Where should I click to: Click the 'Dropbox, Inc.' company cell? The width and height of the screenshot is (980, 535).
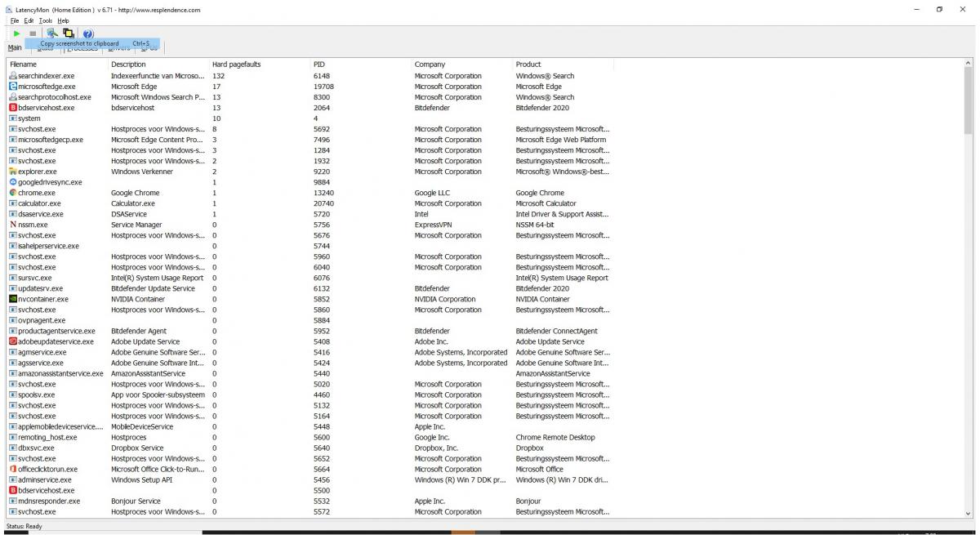pyautogui.click(x=436, y=448)
